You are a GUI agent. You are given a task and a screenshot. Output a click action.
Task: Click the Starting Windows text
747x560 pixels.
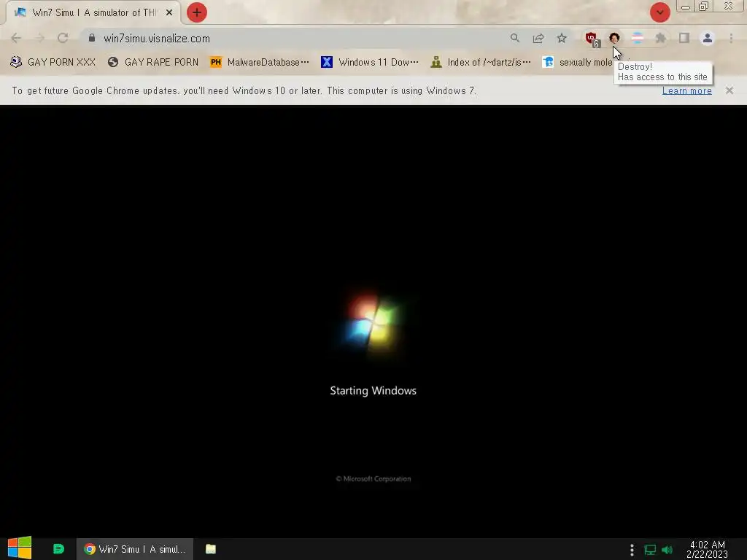click(x=373, y=391)
